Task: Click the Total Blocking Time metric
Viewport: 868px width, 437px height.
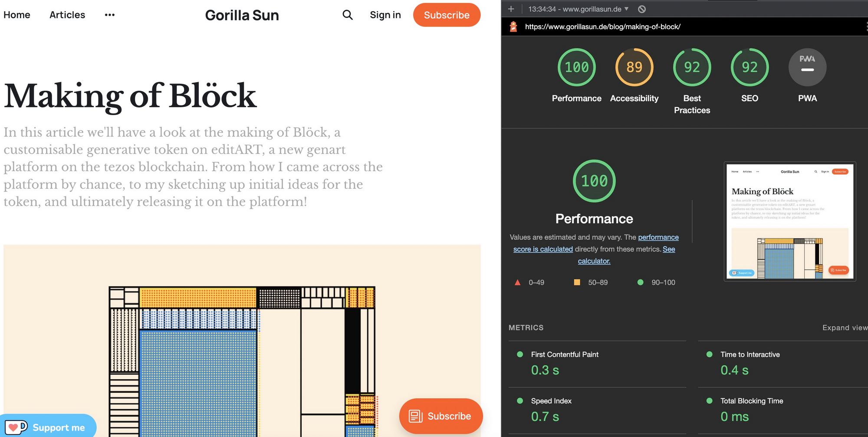Action: pyautogui.click(x=783, y=411)
